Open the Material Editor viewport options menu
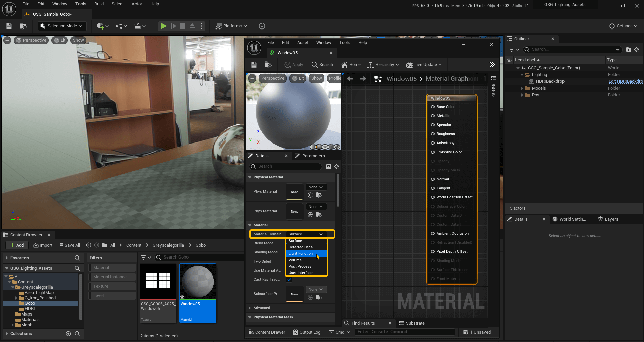 (x=252, y=78)
